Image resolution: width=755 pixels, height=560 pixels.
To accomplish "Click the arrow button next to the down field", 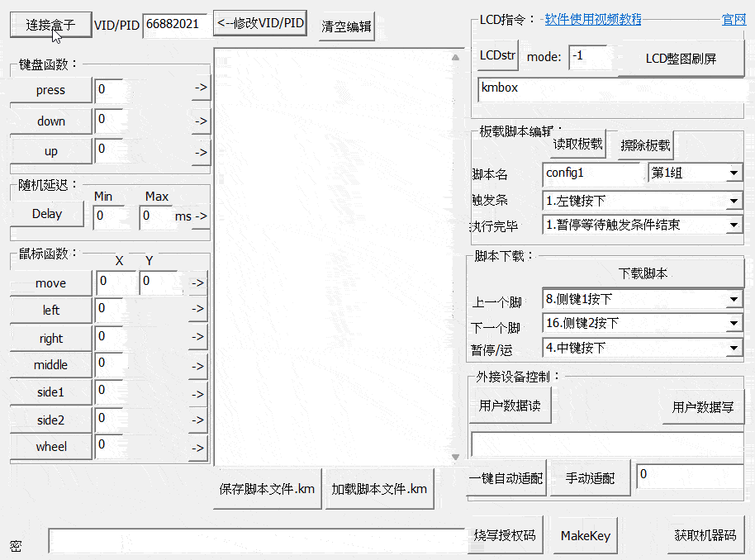I will tap(201, 121).
